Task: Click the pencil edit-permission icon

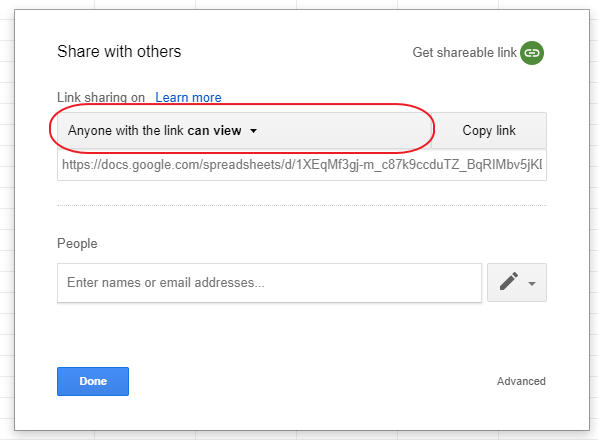Action: [509, 281]
